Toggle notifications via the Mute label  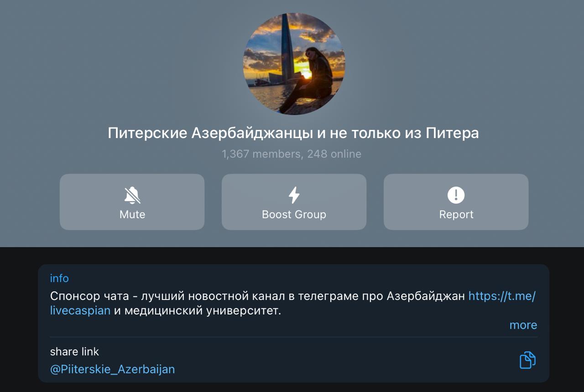click(132, 214)
